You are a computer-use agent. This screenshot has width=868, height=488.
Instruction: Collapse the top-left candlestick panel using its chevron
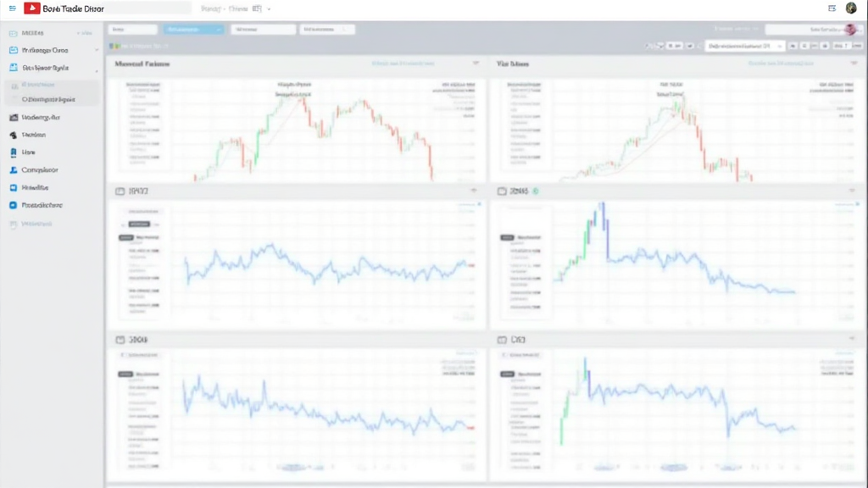tap(475, 64)
